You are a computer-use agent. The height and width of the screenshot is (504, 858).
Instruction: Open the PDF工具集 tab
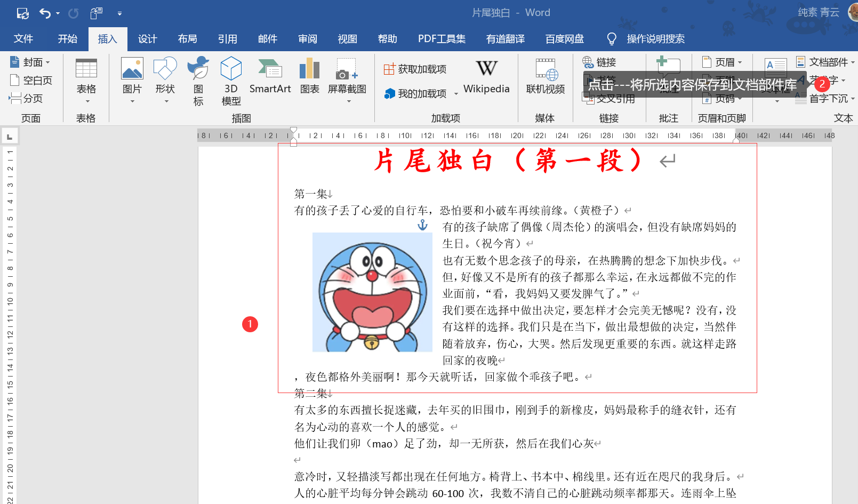(442, 39)
